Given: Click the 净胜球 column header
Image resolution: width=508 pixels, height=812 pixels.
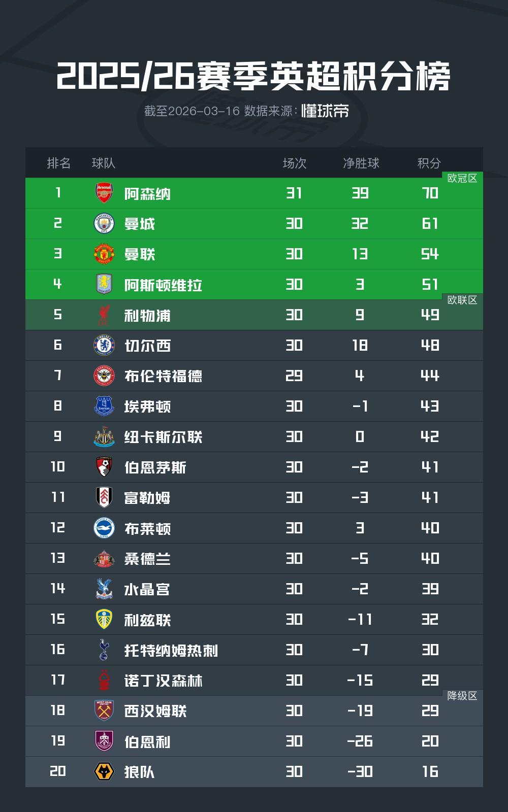Looking at the screenshot, I should pos(361,163).
